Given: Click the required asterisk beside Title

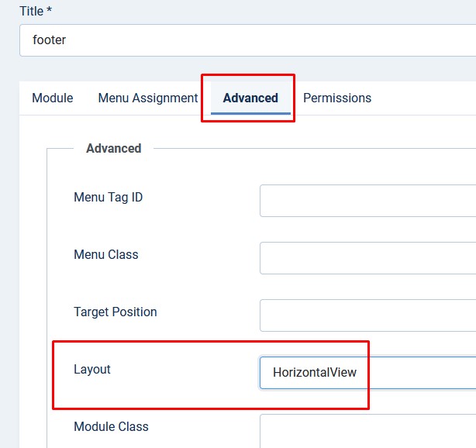Looking at the screenshot, I should (49, 9).
